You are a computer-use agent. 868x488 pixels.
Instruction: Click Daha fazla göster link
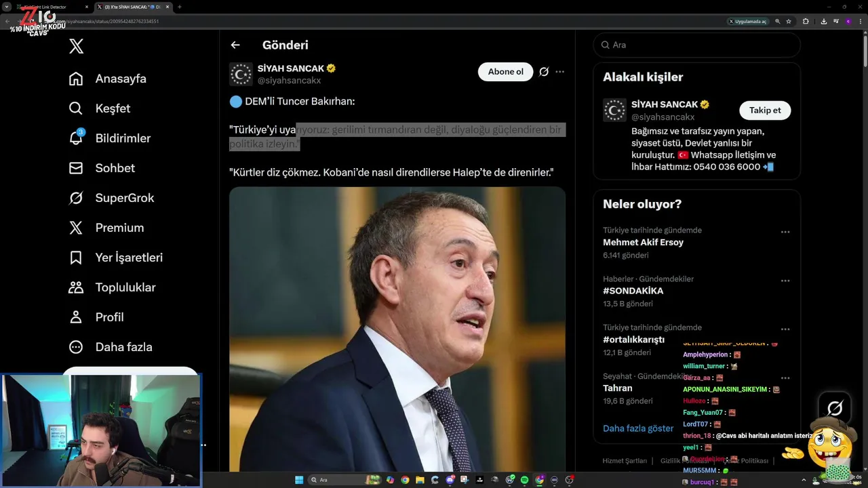[x=638, y=428]
